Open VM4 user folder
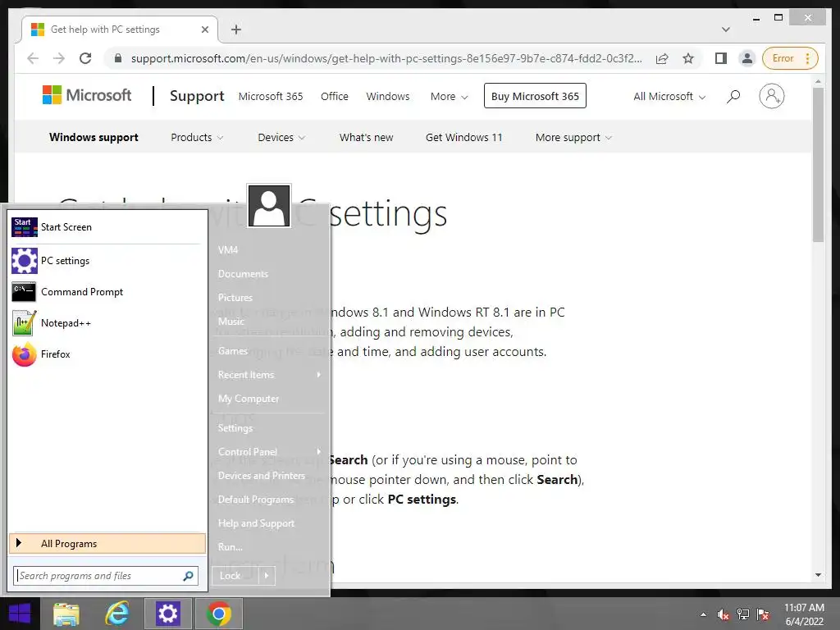 [x=269, y=249]
